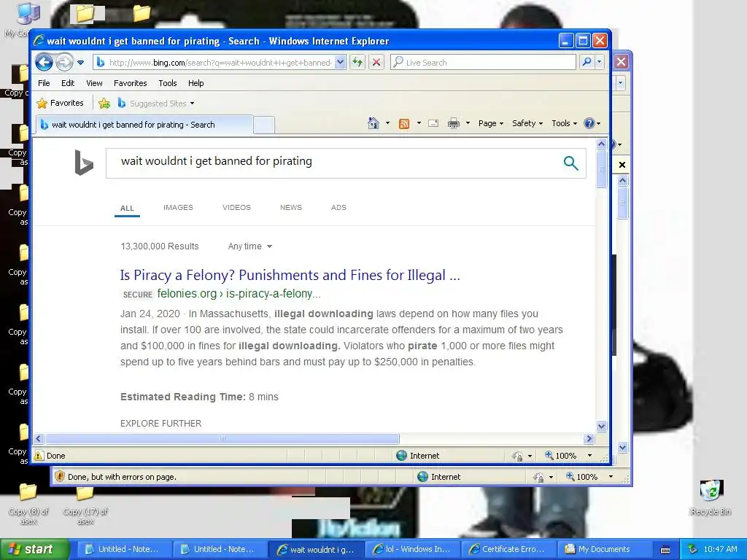Click the back window's 100% zoom control
747x560 pixels.
pos(581,477)
